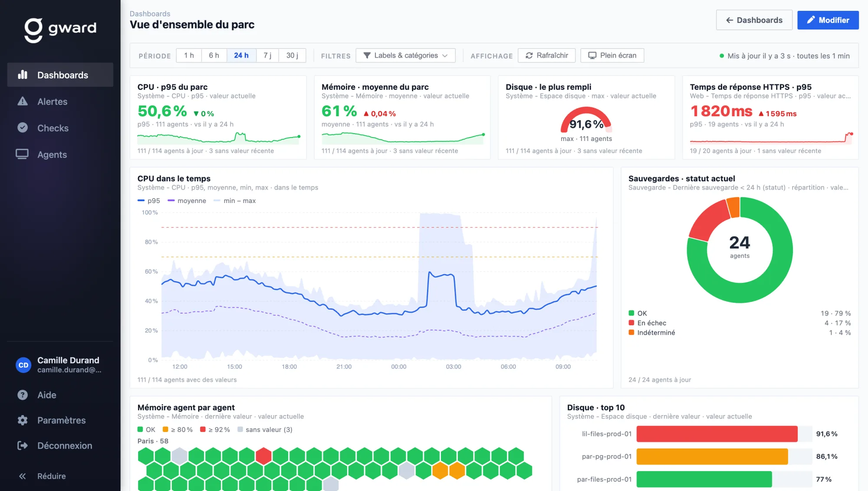
Task: Open Checks via the checkmark circle icon
Action: [x=23, y=128]
